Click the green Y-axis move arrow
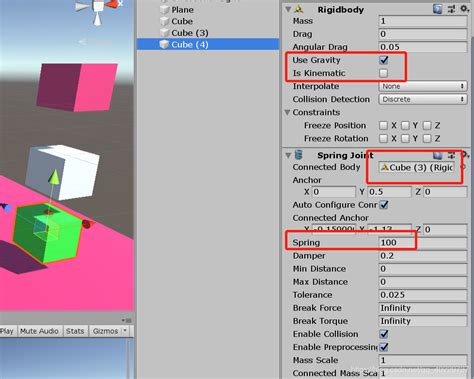474x379 pixels. [54, 177]
